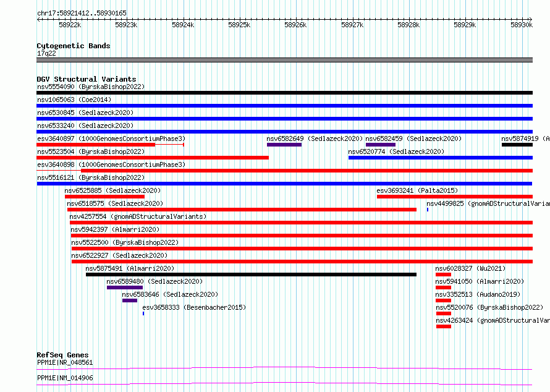Click the DGV Structural Variants track title
Screen dimensions: 550x392
pos(87,79)
